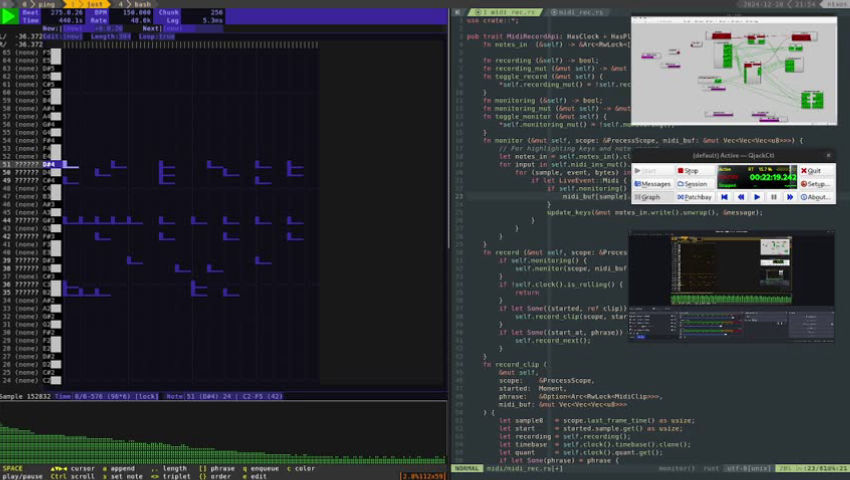
Task: Click 'fn toggle_monitor' code line
Action: coord(545,116)
